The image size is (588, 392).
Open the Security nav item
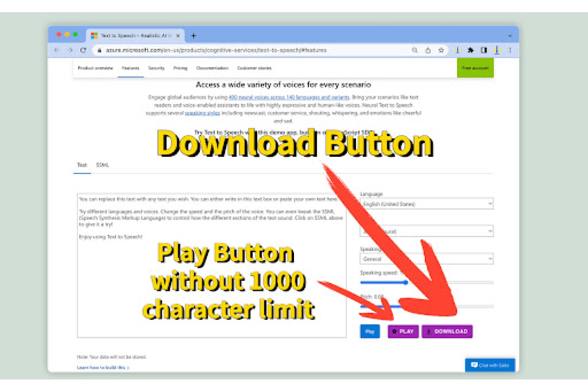coord(156,68)
